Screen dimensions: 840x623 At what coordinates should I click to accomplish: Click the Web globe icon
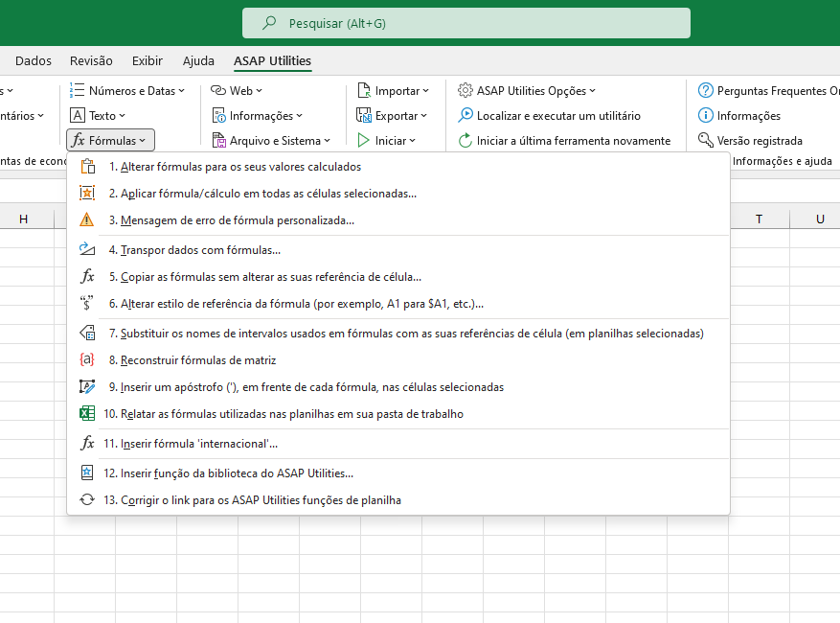217,90
